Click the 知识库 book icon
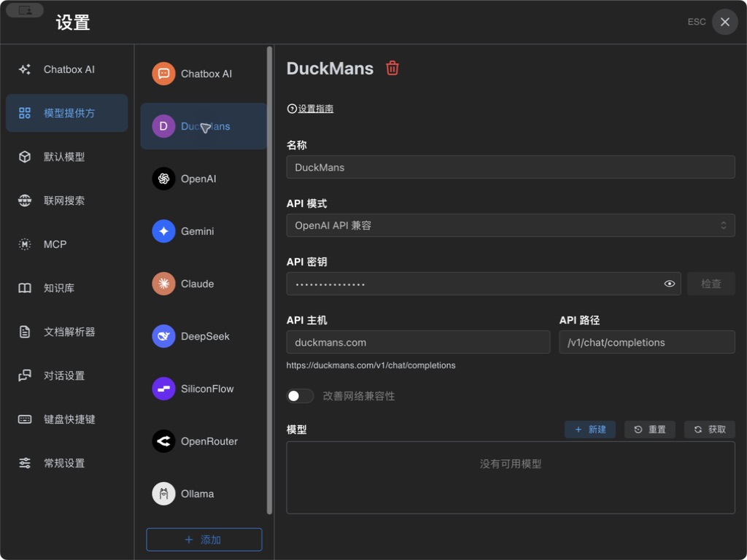 pyautogui.click(x=25, y=288)
